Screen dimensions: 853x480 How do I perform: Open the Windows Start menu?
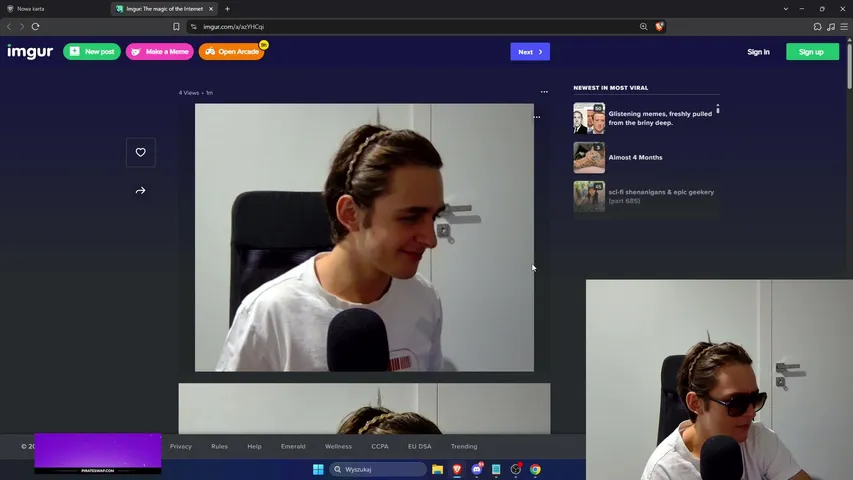coord(318,469)
